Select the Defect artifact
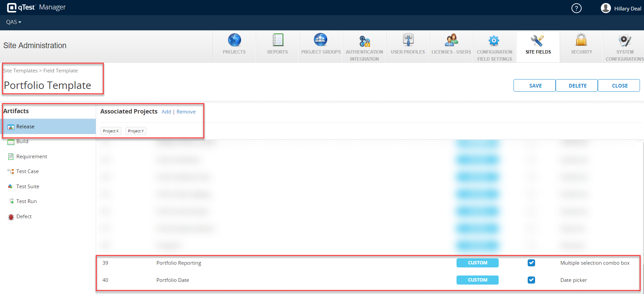The image size is (644, 294). [x=24, y=217]
